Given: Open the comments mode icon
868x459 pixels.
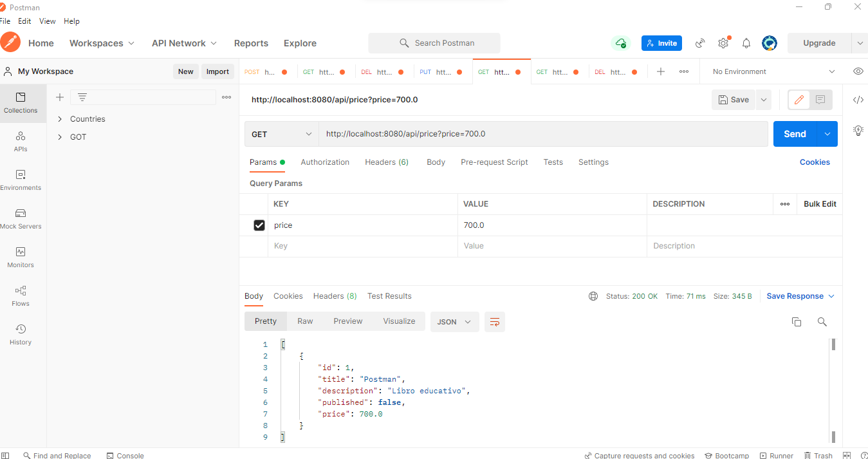Looking at the screenshot, I should point(820,100).
